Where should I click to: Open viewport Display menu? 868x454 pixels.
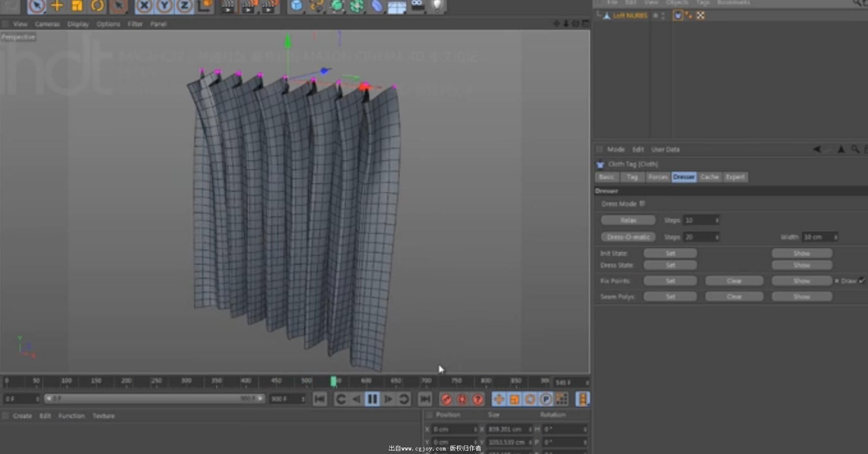pyautogui.click(x=78, y=24)
